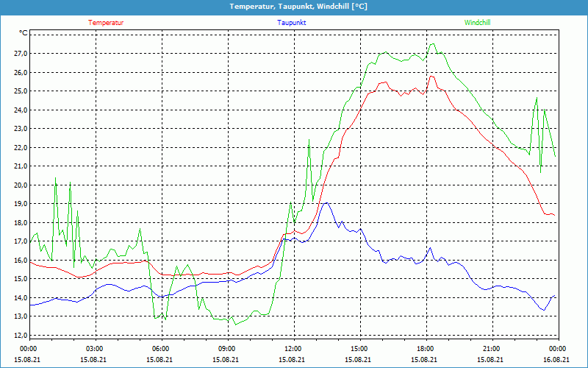Image resolution: width=588 pixels, height=368 pixels.
Task: Click the 21:00 time axis label
Action: click(x=492, y=349)
